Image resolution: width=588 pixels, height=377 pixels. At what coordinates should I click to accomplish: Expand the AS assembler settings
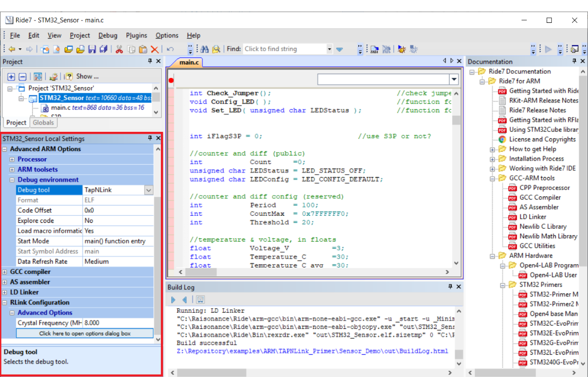(4, 282)
